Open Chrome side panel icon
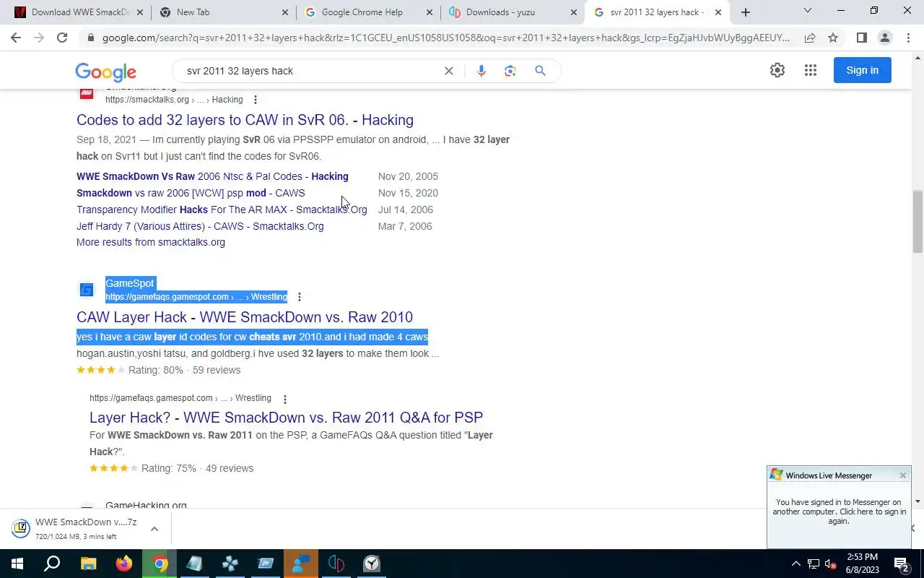Screen dimensions: 924x578 tap(861, 38)
